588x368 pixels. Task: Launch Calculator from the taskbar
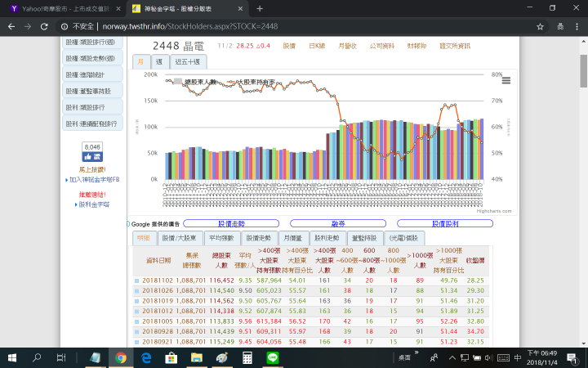tap(247, 358)
